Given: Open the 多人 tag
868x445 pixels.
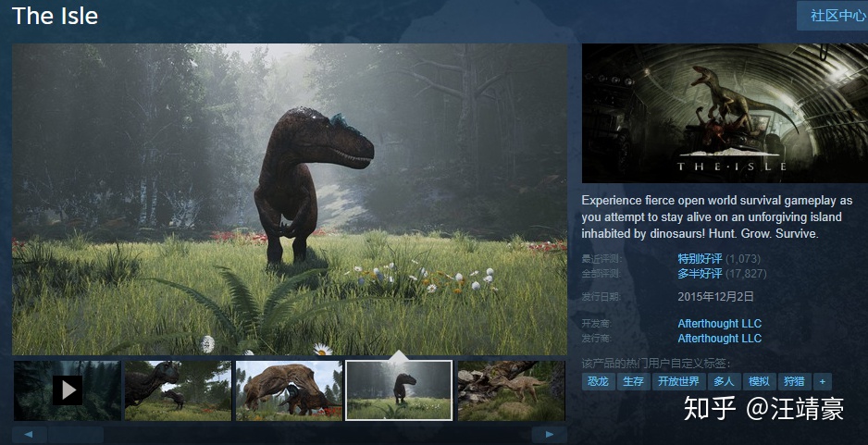Looking at the screenshot, I should pyautogui.click(x=724, y=381).
